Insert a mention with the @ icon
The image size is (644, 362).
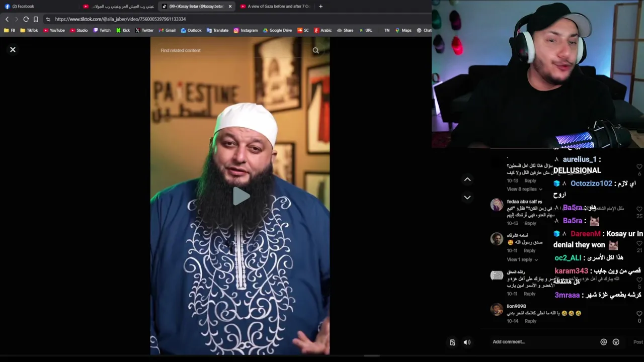click(x=604, y=342)
